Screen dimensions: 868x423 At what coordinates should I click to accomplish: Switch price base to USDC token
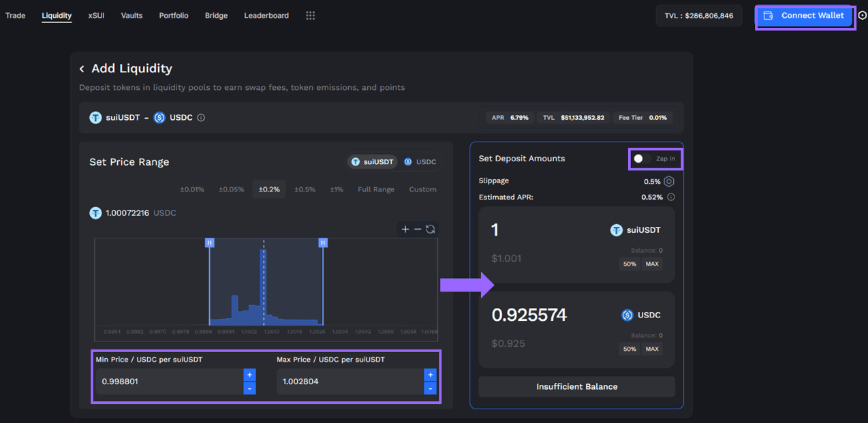click(x=420, y=162)
